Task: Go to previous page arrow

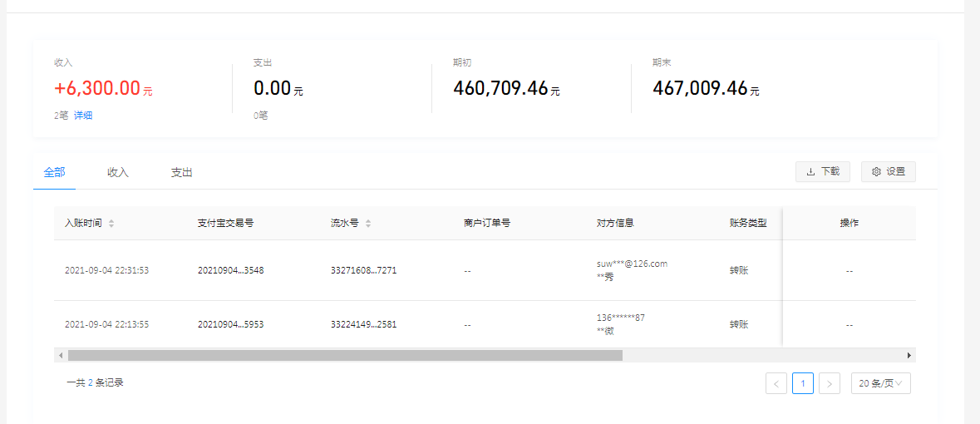Action: coord(776,383)
